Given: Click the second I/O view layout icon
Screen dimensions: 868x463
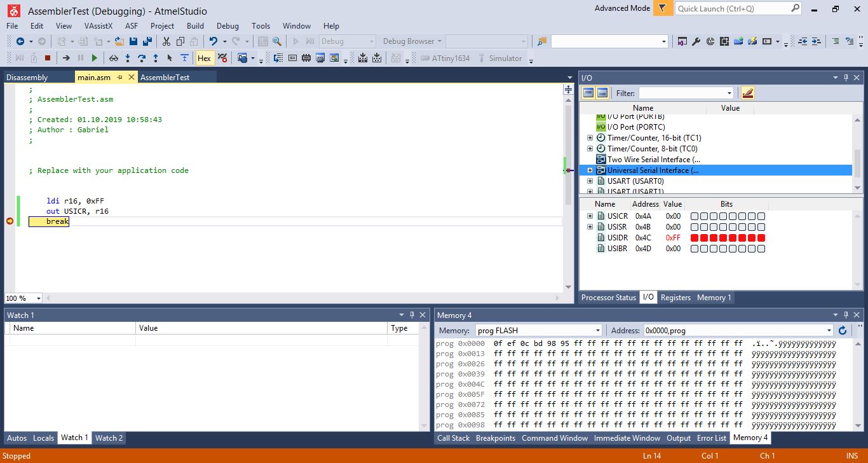Looking at the screenshot, I should tap(602, 93).
